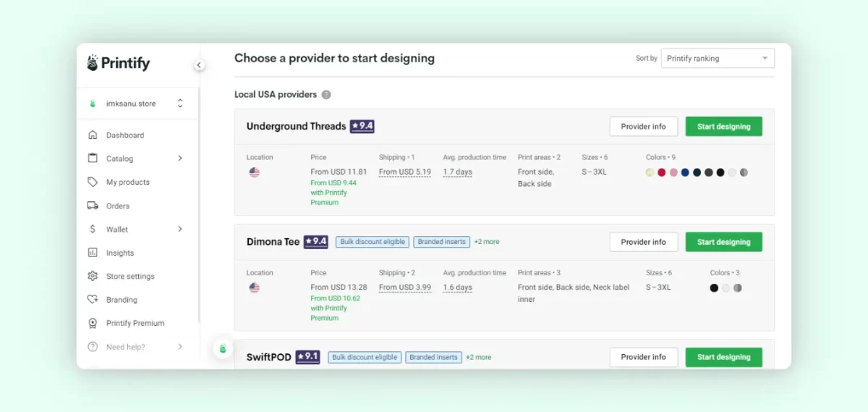
Task: Click the From USD 11.81 price
Action: coord(339,172)
